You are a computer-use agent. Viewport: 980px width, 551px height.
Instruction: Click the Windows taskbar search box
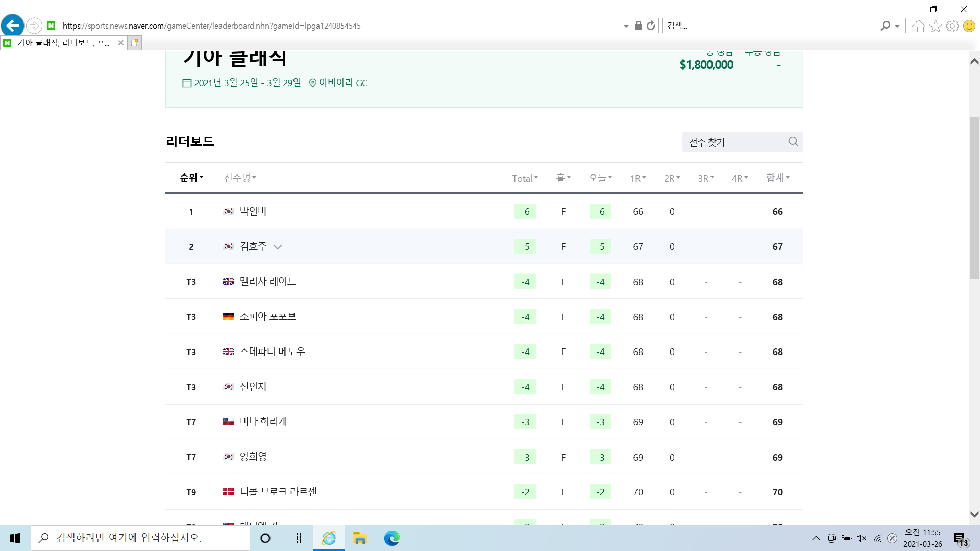click(x=140, y=538)
